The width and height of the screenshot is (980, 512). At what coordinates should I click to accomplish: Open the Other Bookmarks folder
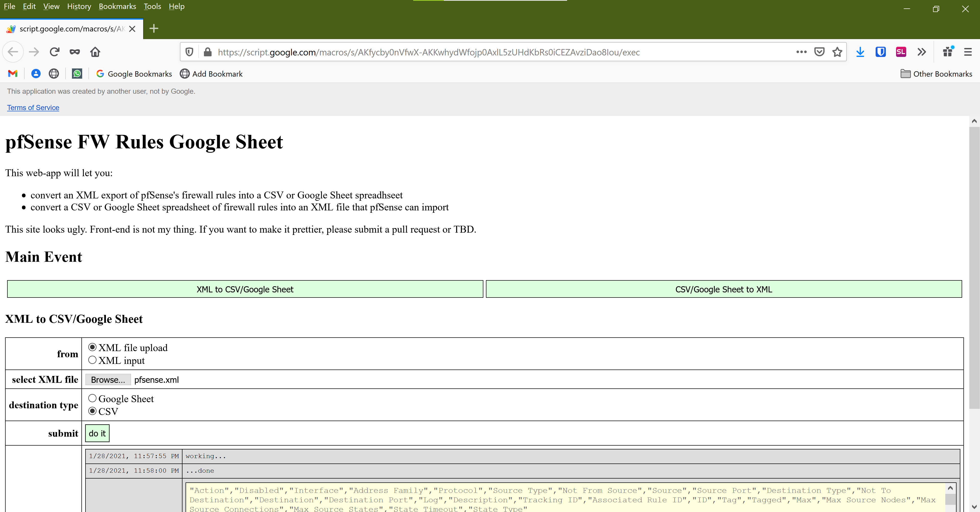click(x=936, y=74)
